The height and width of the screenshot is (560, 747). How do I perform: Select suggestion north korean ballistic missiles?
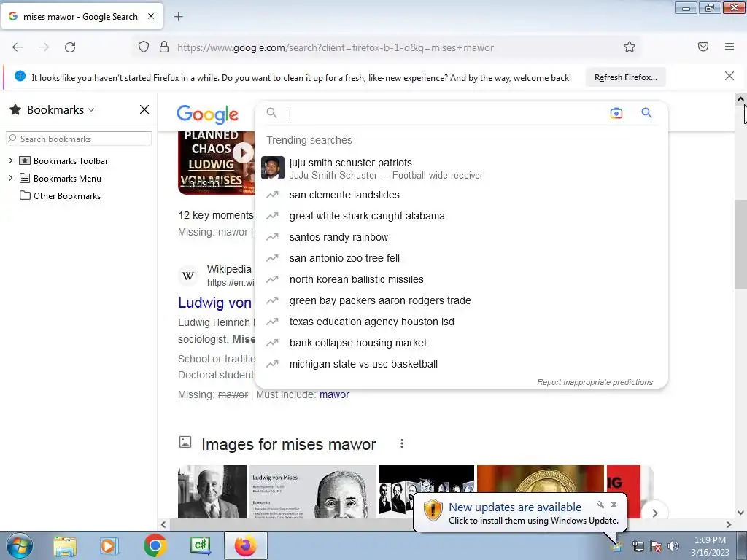pos(462,279)
